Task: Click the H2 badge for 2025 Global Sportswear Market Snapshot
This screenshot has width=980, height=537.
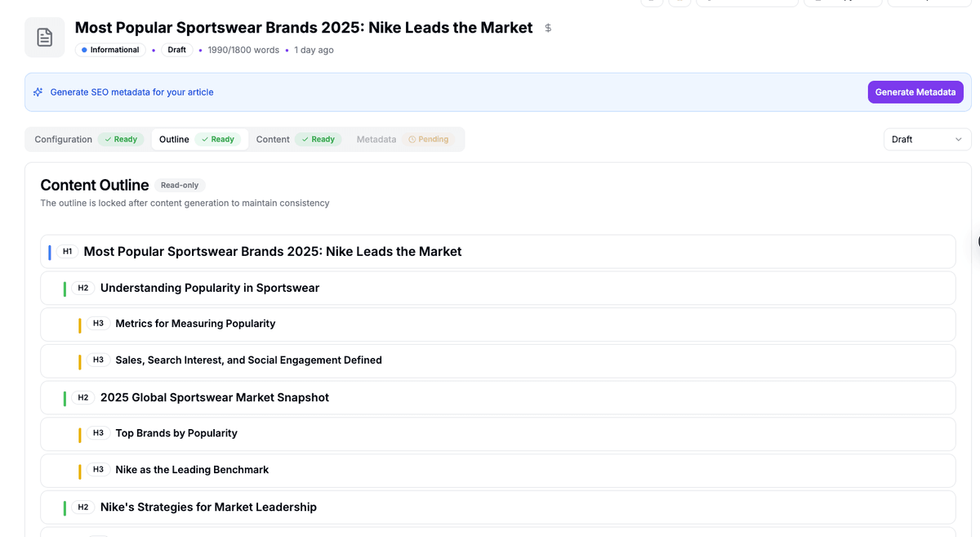Action: [x=83, y=398]
